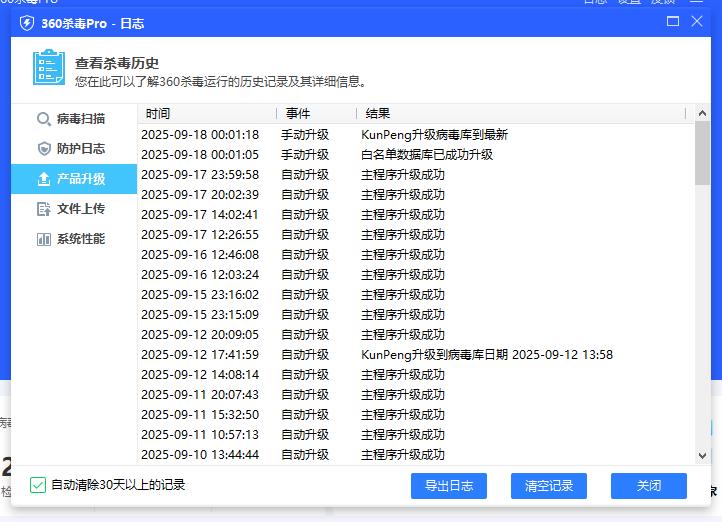Select row 2025-09-15 23:15:09
Image resolution: width=722 pixels, height=522 pixels.
(416, 315)
